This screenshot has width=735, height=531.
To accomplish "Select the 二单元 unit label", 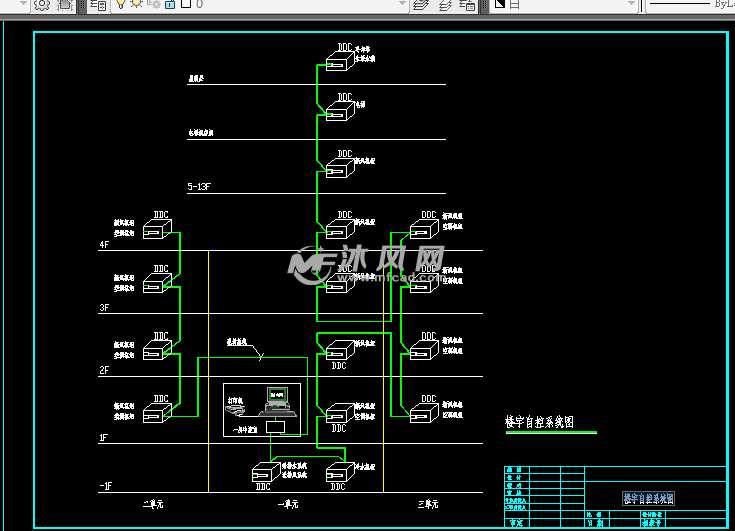I will [x=153, y=504].
